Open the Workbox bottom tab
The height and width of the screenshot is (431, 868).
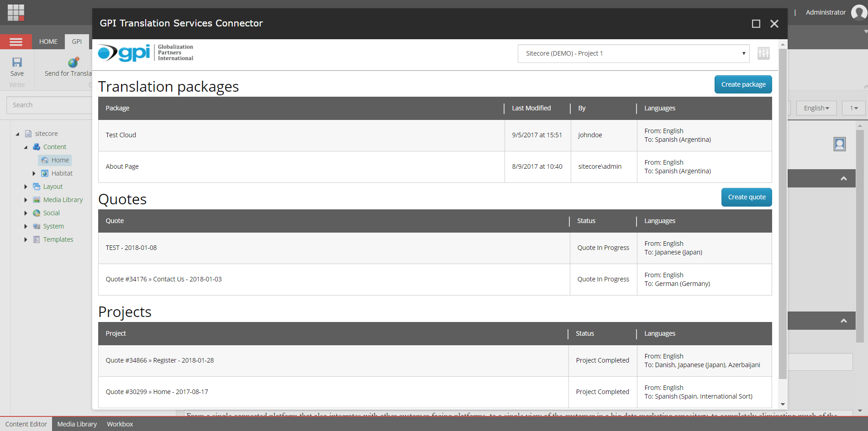pyautogui.click(x=120, y=424)
